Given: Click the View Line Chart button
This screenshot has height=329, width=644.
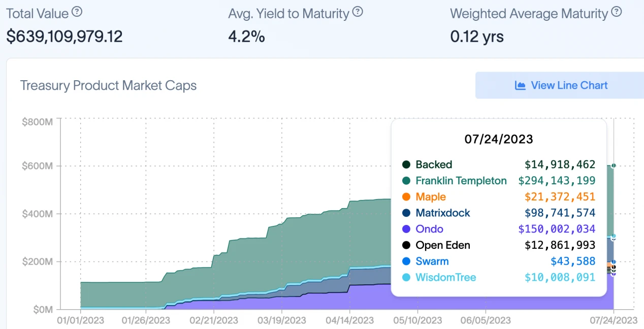Looking at the screenshot, I should click(561, 85).
